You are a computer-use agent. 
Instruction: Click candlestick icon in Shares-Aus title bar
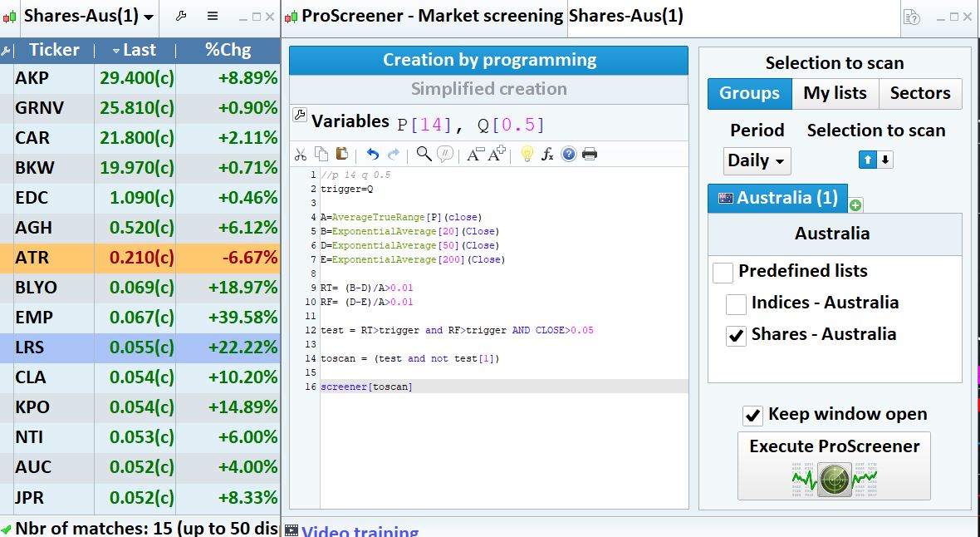coord(9,17)
